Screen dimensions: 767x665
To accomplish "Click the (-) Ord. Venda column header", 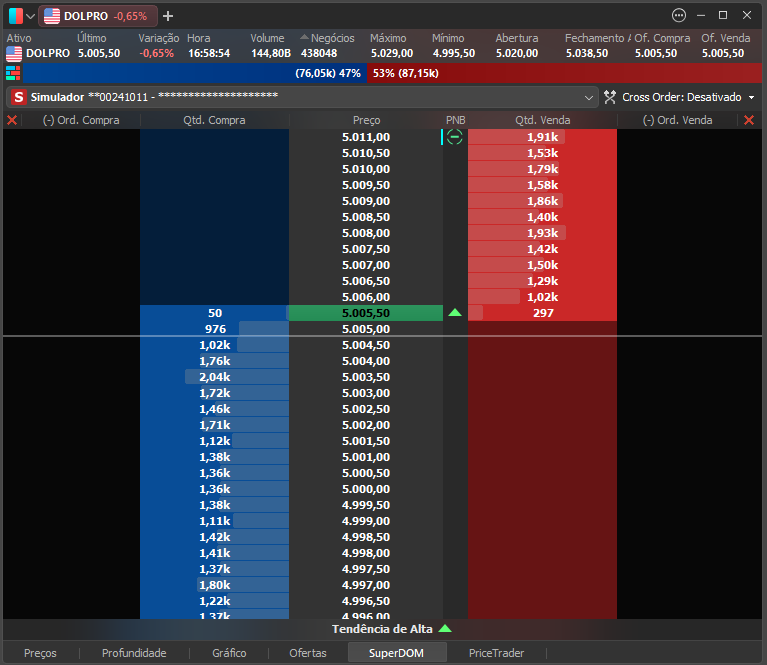I will [x=677, y=120].
